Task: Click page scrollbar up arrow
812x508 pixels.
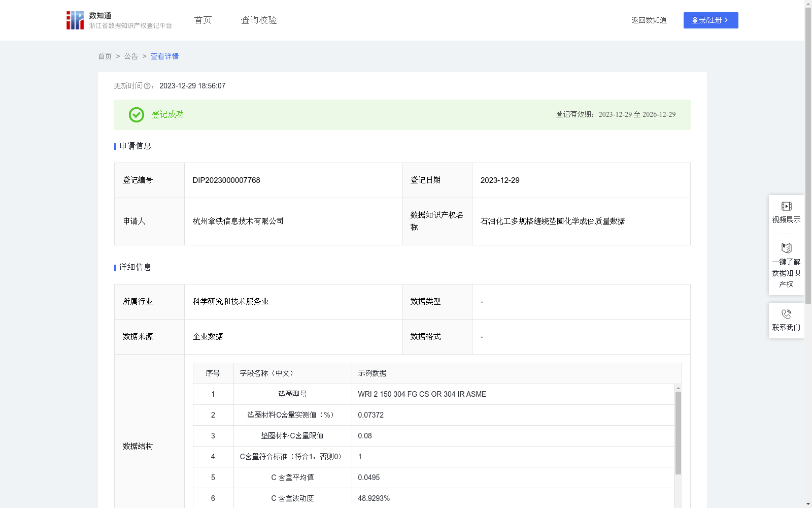Action: (808, 4)
